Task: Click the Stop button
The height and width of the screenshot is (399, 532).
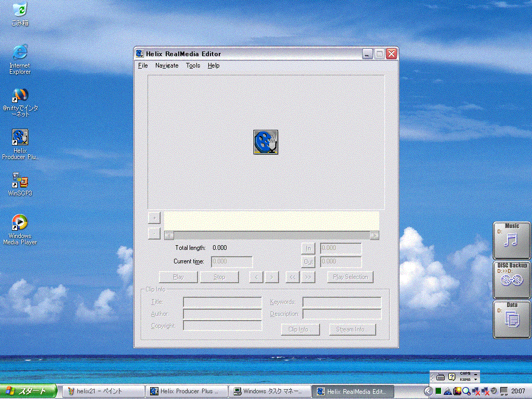Action: coord(219,277)
